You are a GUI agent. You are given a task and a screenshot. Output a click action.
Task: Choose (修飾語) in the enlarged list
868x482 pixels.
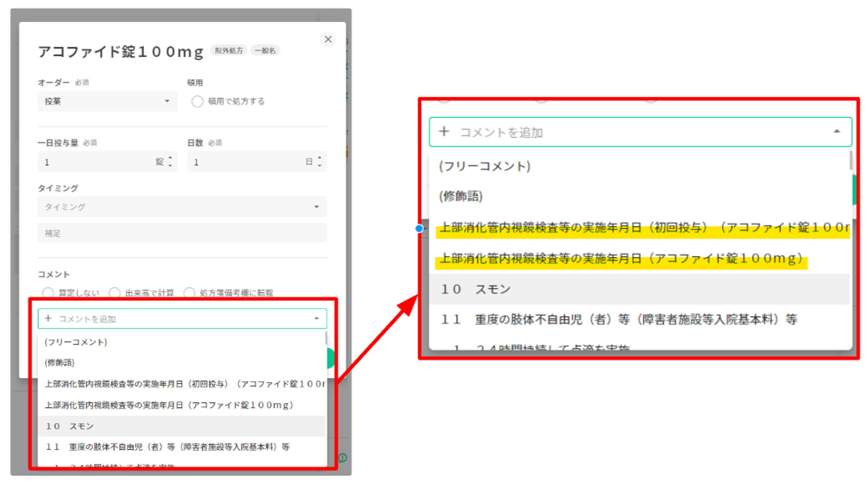click(460, 196)
